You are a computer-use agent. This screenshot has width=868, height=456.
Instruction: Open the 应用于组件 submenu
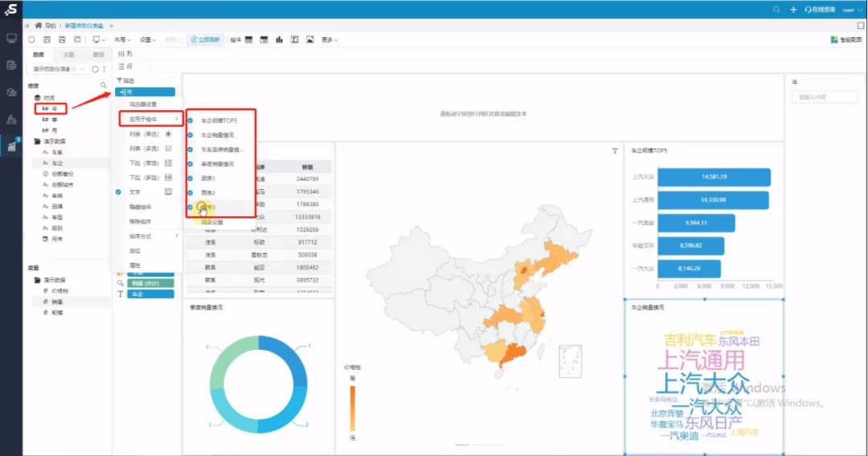point(151,118)
